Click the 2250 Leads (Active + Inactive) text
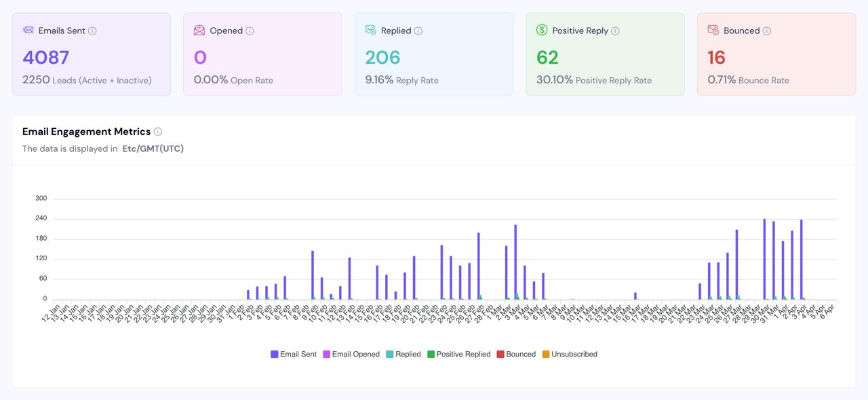Viewport: 868px width, 400px height. coord(87,80)
